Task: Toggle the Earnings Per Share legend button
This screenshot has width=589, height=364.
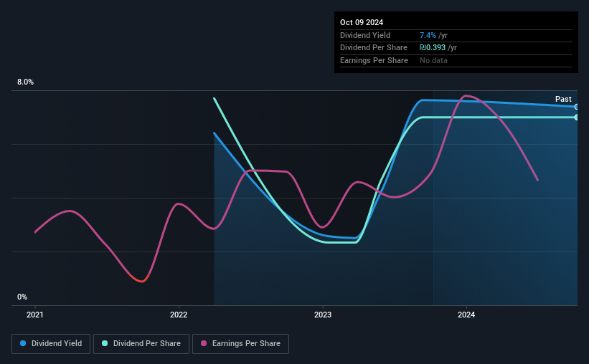Action: click(x=240, y=344)
